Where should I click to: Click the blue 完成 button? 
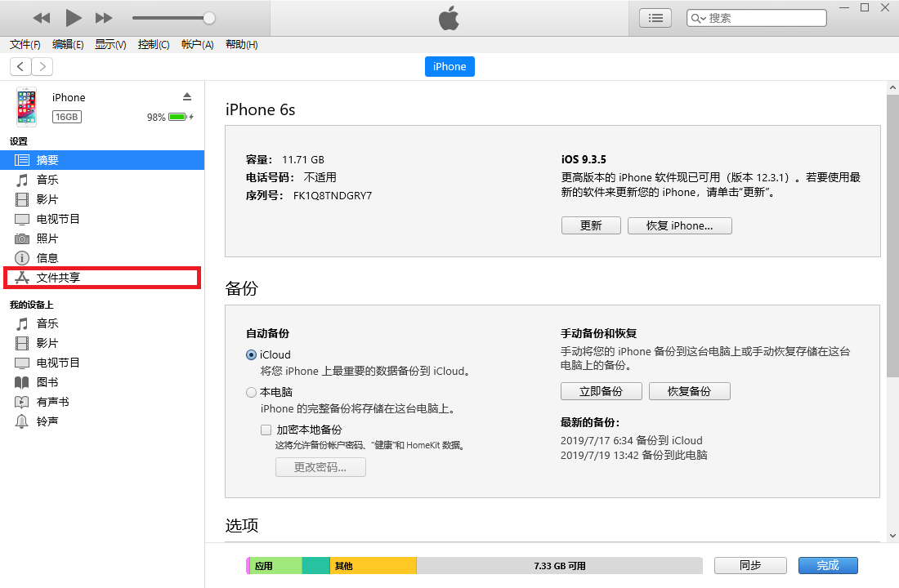tap(828, 566)
